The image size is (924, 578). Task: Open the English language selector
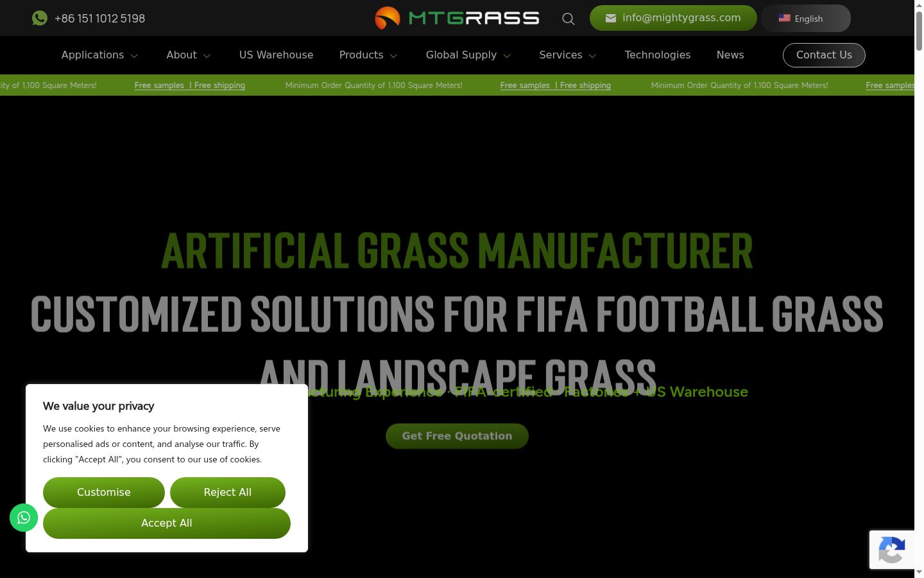click(806, 18)
